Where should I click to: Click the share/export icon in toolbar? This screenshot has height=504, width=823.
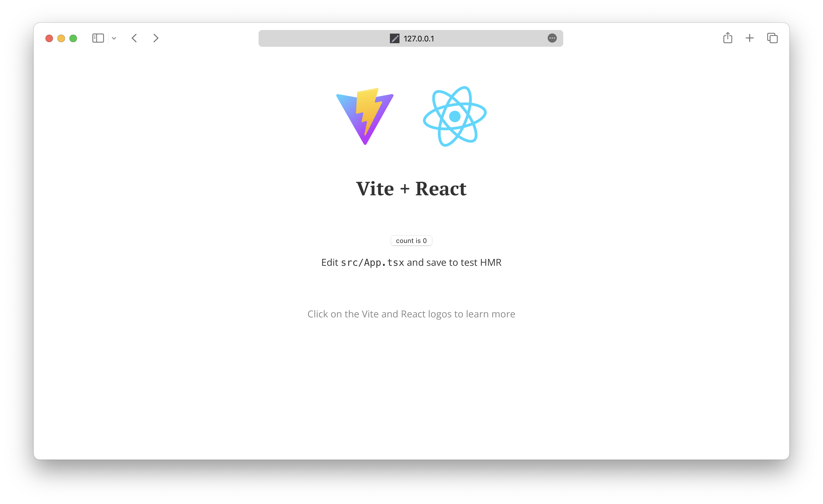727,37
